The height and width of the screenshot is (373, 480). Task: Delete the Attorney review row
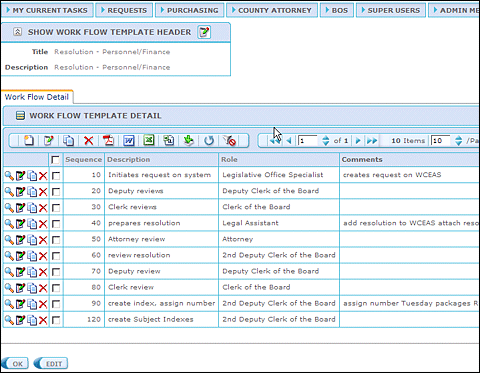pyautogui.click(x=43, y=240)
